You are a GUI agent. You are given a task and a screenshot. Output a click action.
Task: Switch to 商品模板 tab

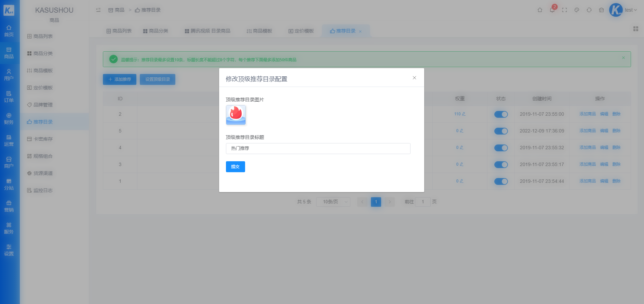coord(259,31)
